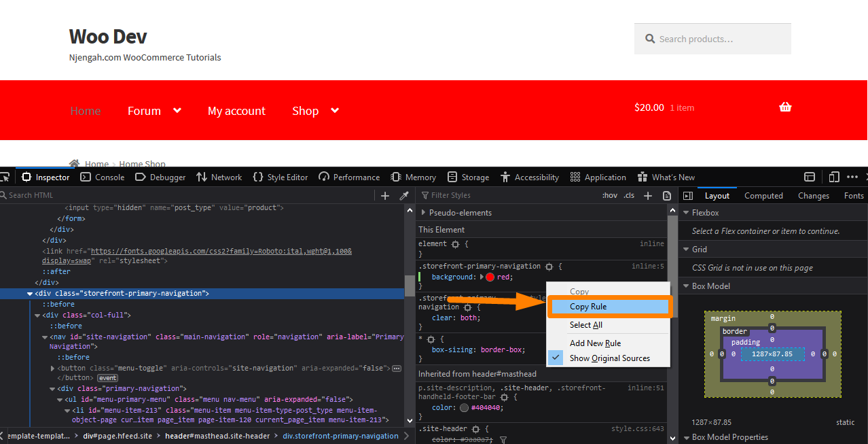Click the Filter Styles input
The height and width of the screenshot is (444, 868).
coord(509,196)
